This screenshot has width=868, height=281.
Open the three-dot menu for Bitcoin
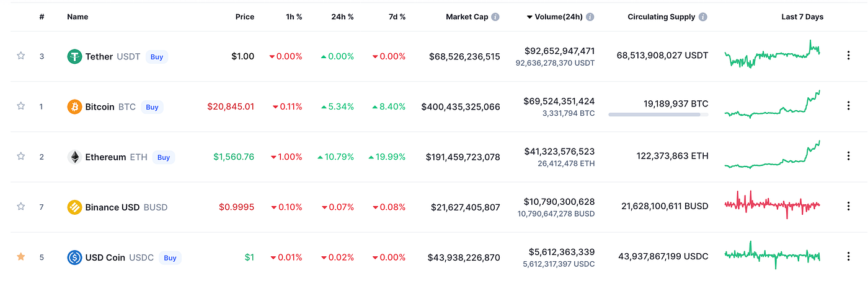pos(848,106)
